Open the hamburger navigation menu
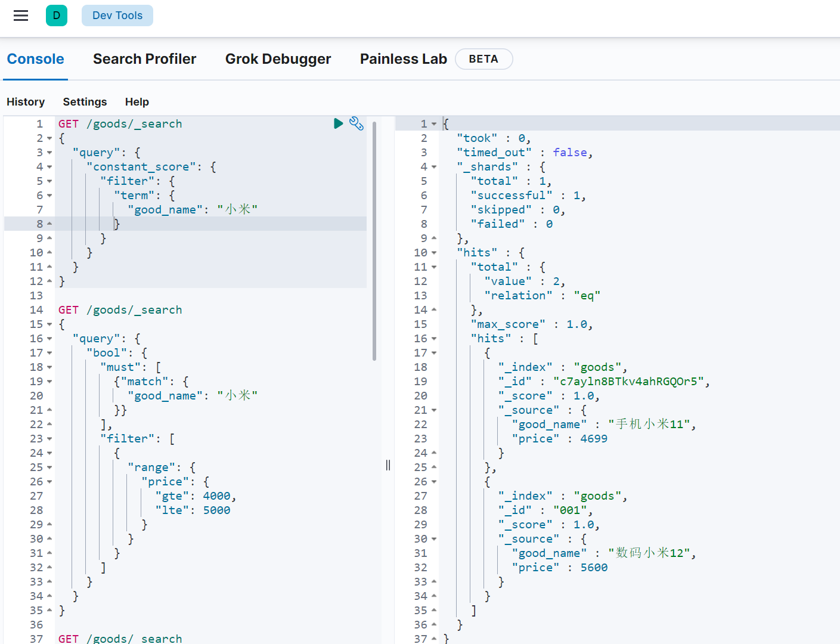The width and height of the screenshot is (840, 644). [x=21, y=16]
